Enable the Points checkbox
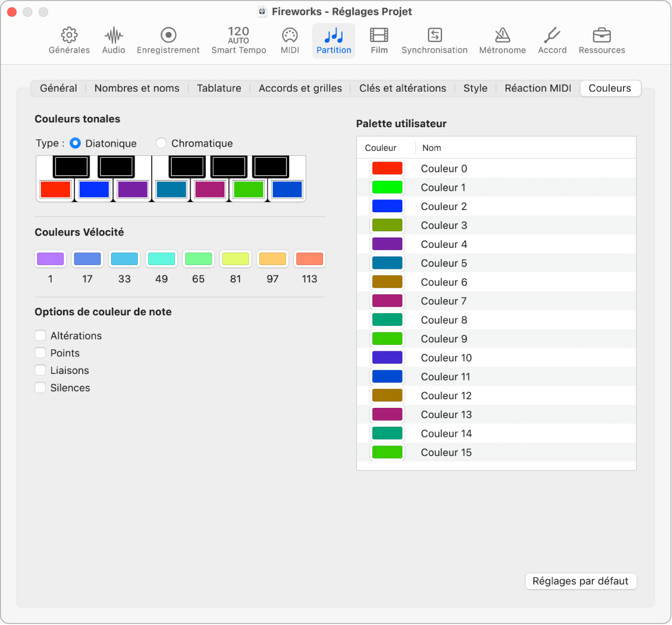 click(40, 353)
